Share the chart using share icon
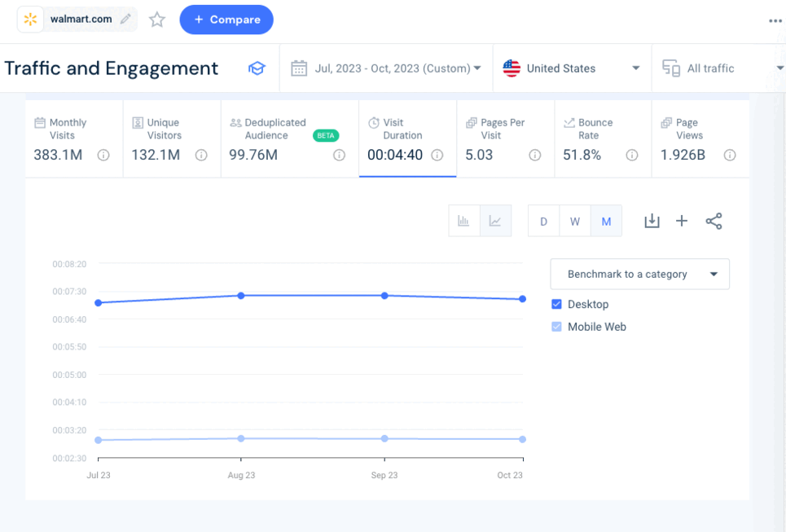786x532 pixels. point(714,221)
